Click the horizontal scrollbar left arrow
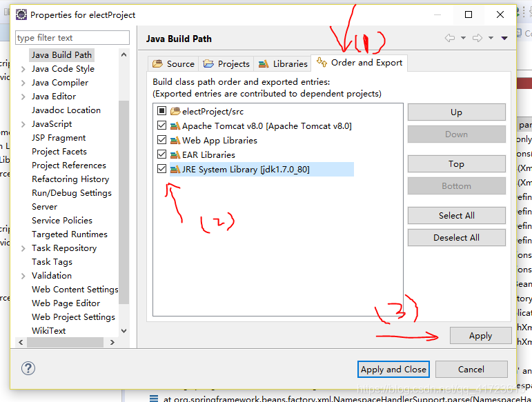This screenshot has width=532, height=402. 21,342
